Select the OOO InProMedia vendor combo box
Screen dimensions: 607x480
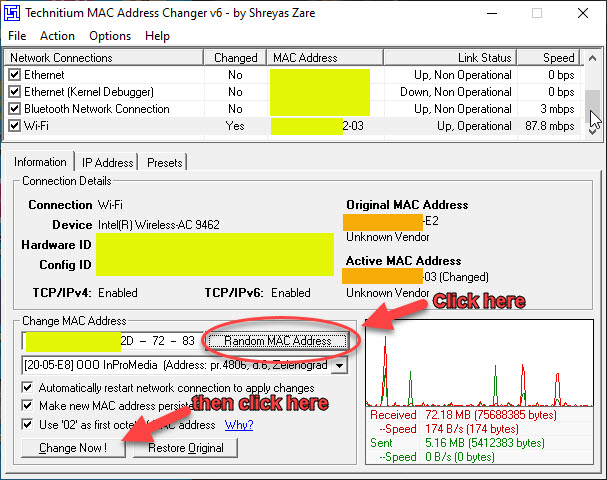coord(185,365)
